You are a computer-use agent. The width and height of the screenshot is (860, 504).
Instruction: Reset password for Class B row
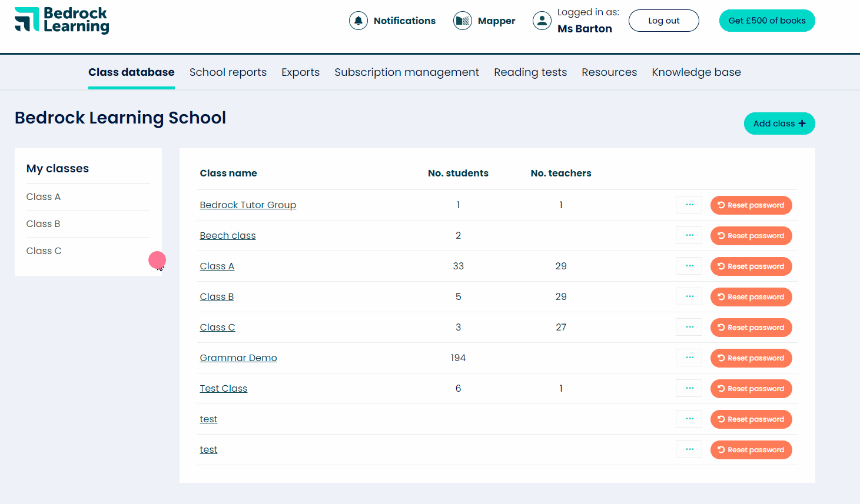point(751,297)
